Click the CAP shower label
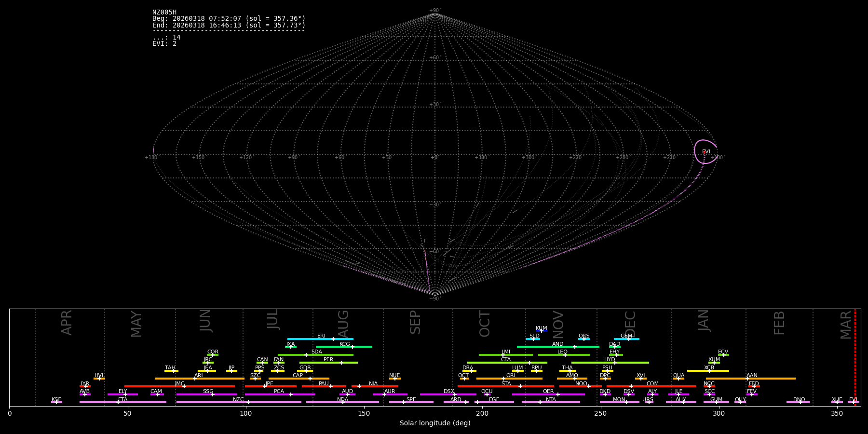 298,376
